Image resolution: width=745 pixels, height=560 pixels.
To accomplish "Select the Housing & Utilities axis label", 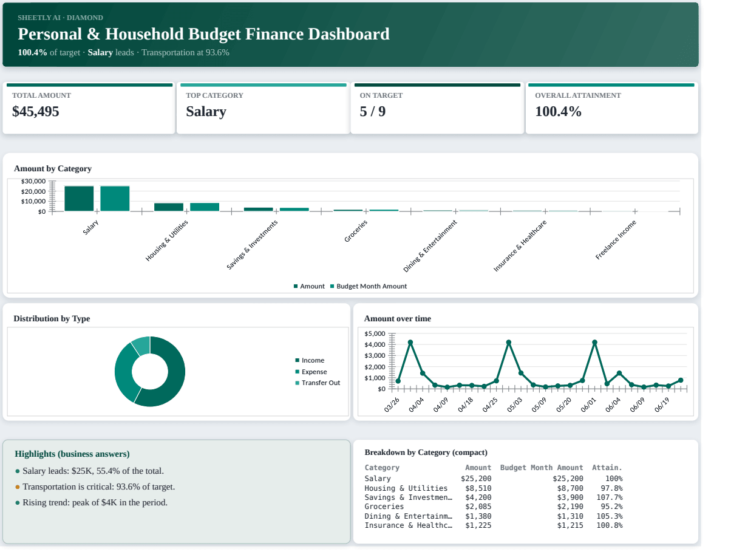I will click(x=166, y=241).
